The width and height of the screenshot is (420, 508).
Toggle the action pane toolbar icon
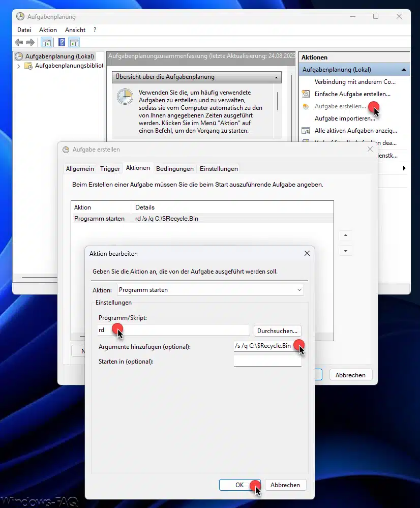[x=74, y=42]
